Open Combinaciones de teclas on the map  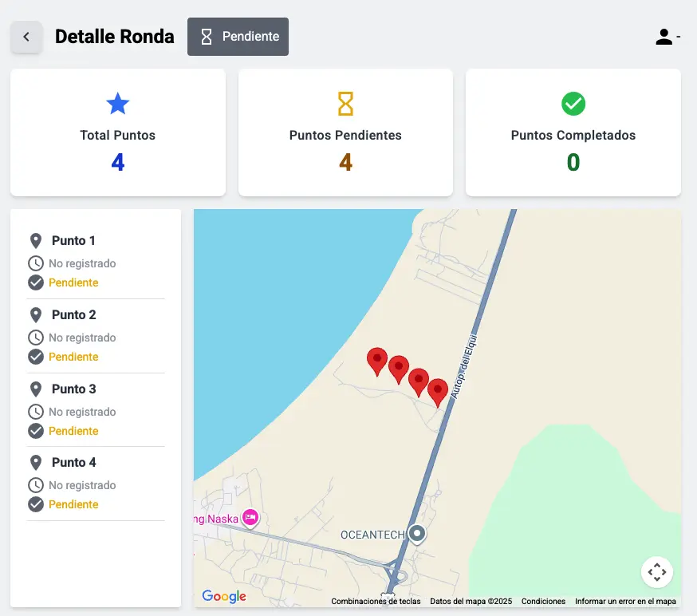coord(376,602)
